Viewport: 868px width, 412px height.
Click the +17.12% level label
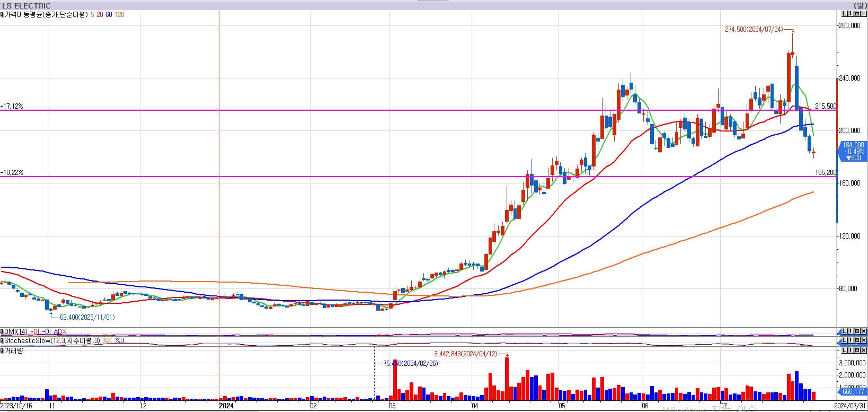[x=12, y=107]
